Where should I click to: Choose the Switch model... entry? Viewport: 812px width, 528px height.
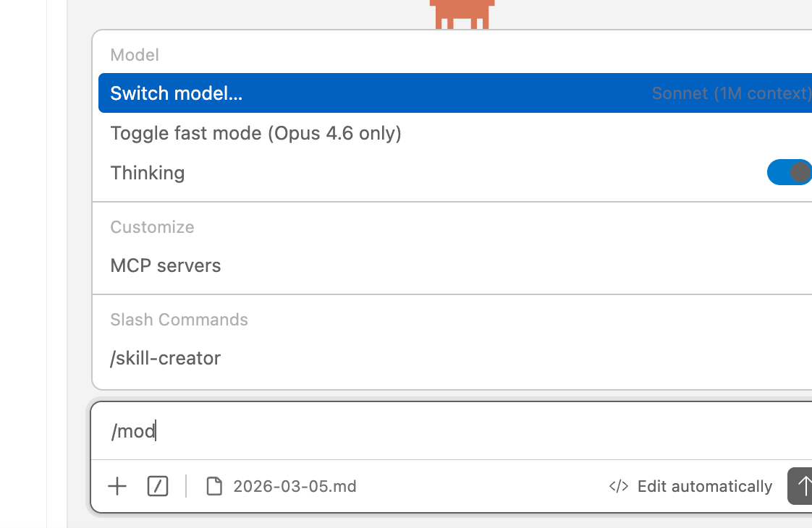[176, 93]
